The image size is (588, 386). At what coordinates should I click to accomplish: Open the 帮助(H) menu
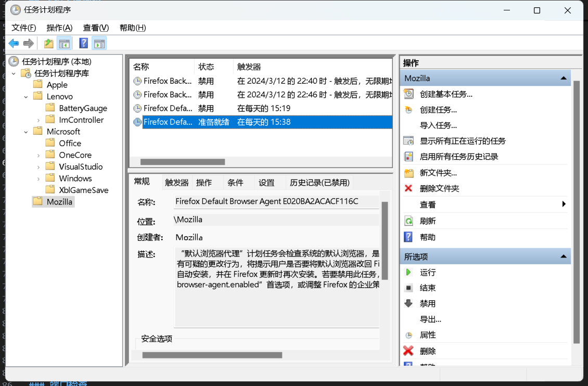point(133,28)
